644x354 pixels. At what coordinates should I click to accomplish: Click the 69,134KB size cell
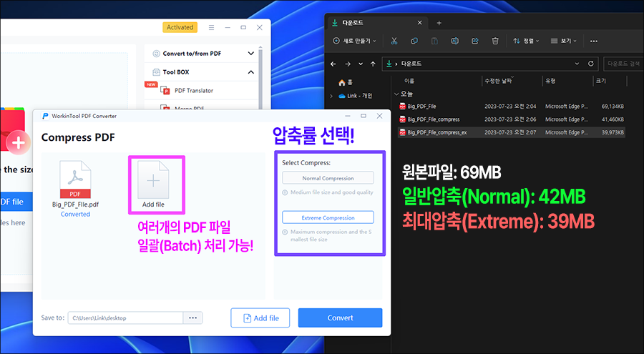pyautogui.click(x=613, y=107)
